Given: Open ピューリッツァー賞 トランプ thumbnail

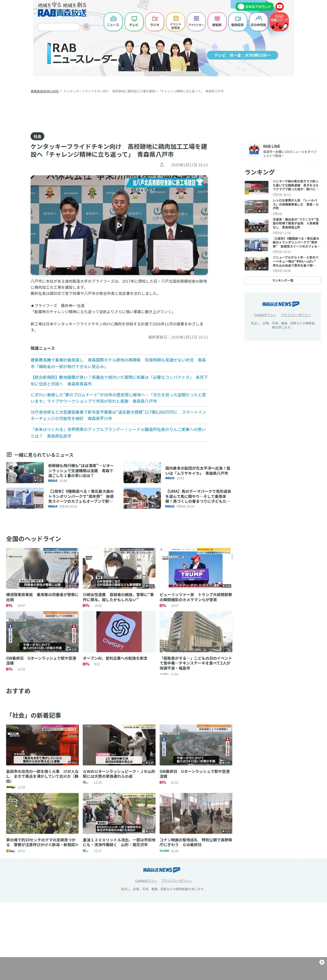Looking at the screenshot, I should pos(196,568).
